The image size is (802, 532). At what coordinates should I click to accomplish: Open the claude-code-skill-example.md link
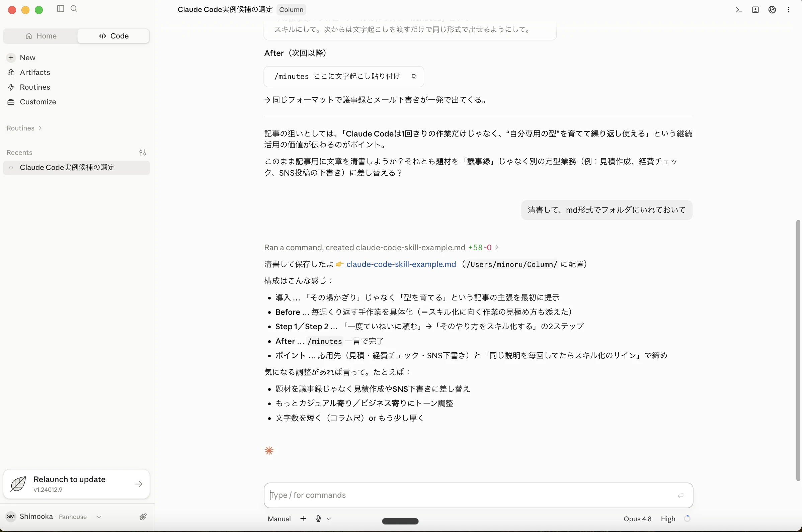[401, 264]
